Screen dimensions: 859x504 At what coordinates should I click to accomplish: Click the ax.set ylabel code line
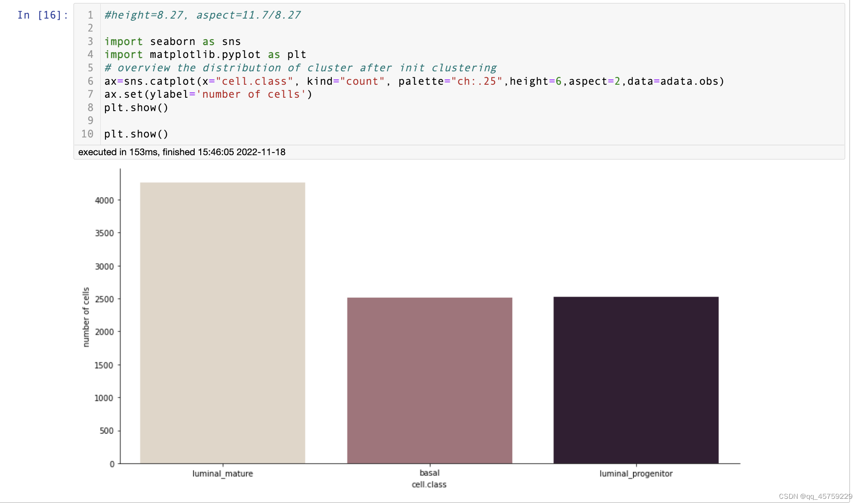pyautogui.click(x=208, y=94)
